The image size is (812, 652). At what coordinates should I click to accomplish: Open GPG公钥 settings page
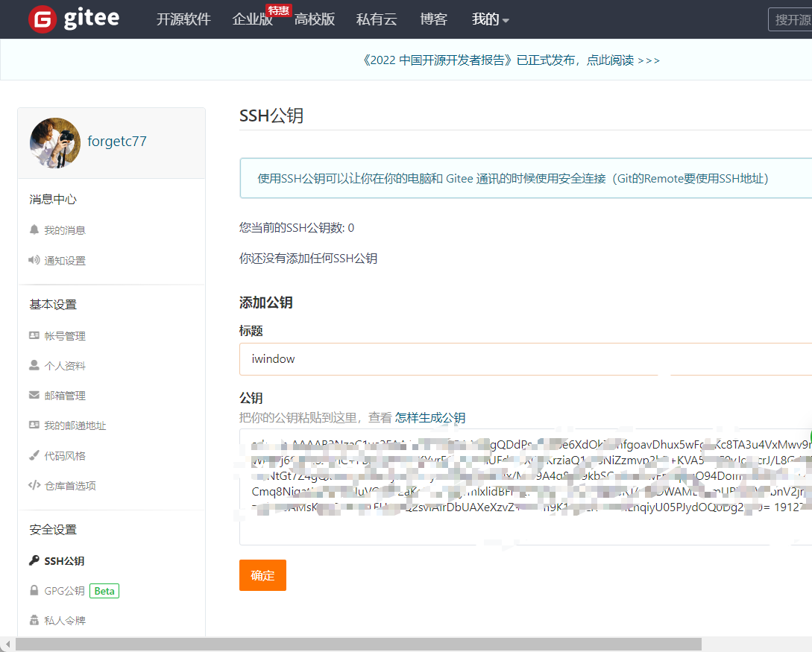[x=64, y=591]
